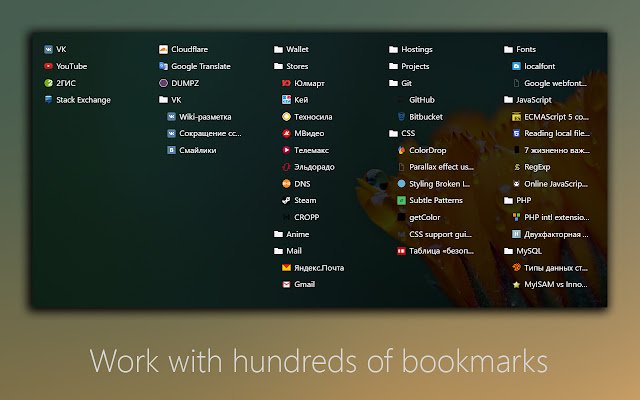Image resolution: width=640 pixels, height=400 pixels.
Task: Collapse the VK folder in second column
Action: click(170, 100)
